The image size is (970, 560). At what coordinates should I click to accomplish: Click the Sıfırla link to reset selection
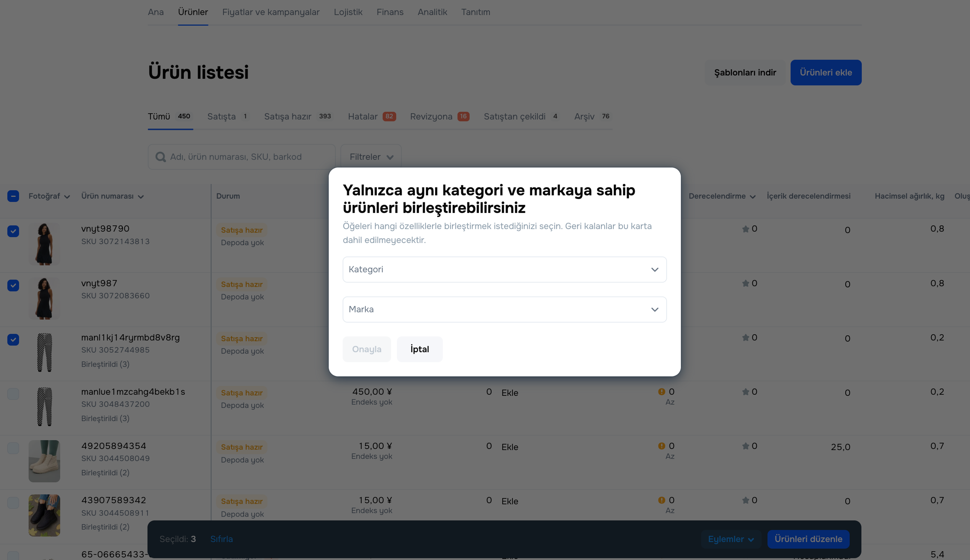[221, 539]
